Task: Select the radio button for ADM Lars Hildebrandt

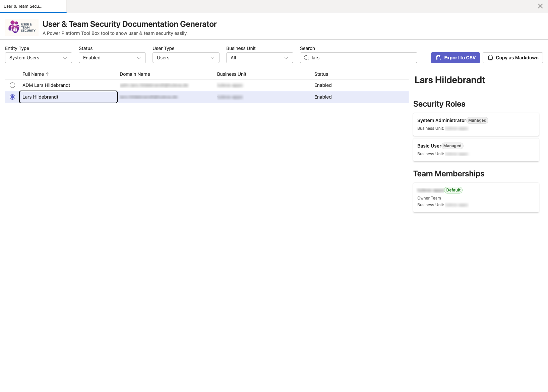Action: [12, 85]
